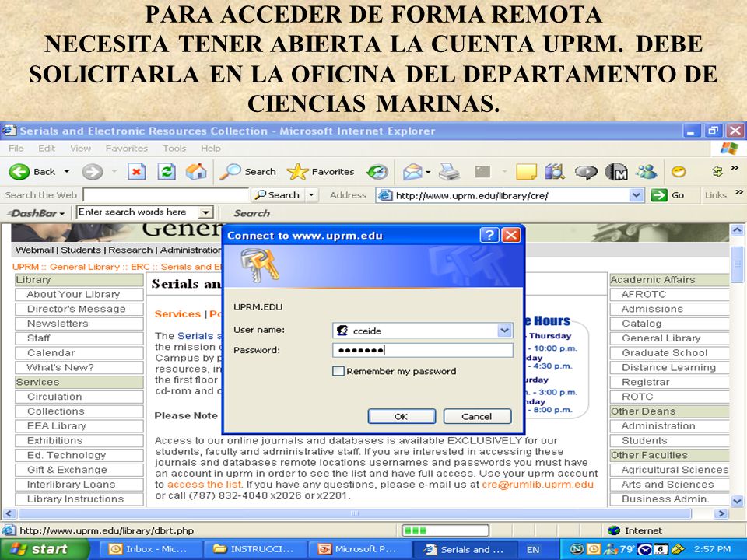Go to Home page icon
The image size is (747, 560).
tap(196, 171)
